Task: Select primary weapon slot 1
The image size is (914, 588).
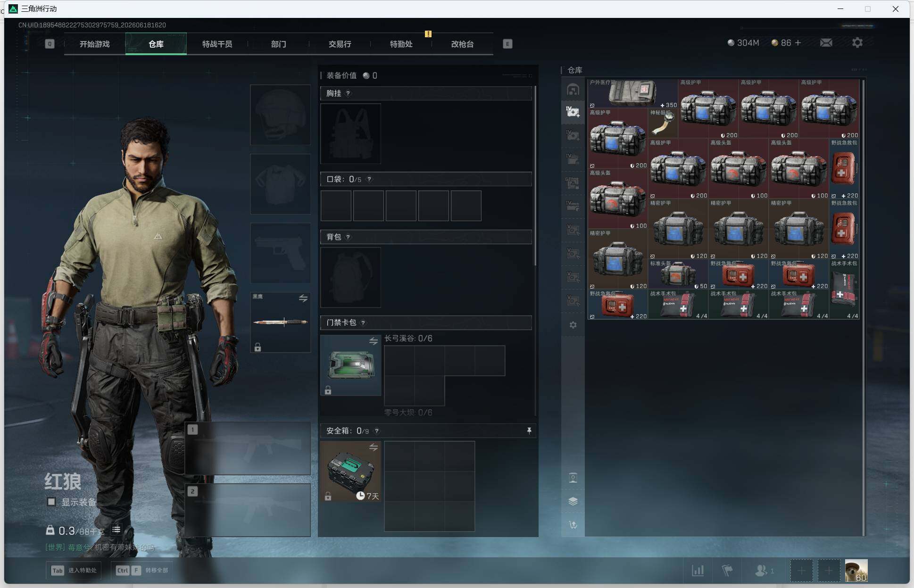Action: (248, 448)
